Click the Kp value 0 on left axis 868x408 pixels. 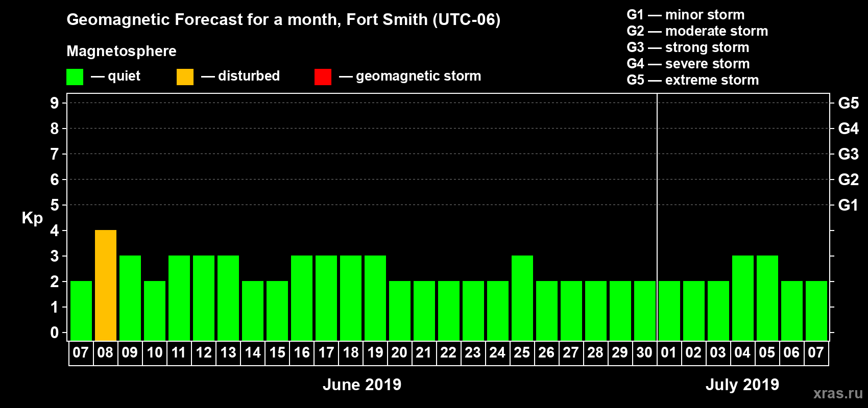click(x=54, y=333)
